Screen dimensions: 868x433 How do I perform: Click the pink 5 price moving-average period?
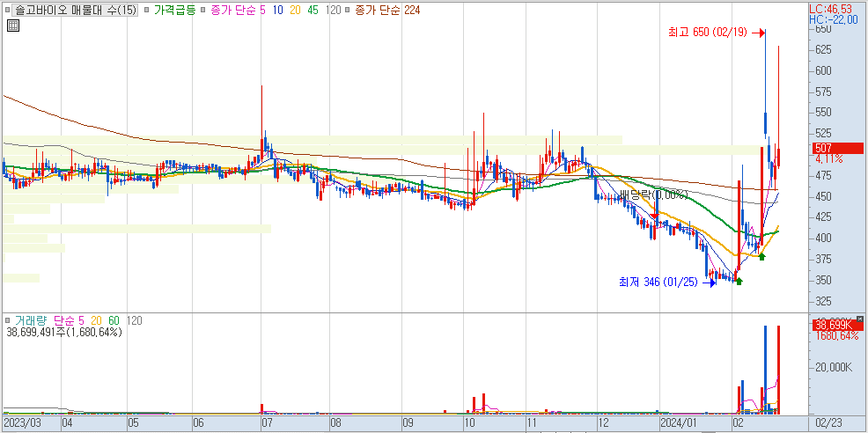click(x=263, y=10)
